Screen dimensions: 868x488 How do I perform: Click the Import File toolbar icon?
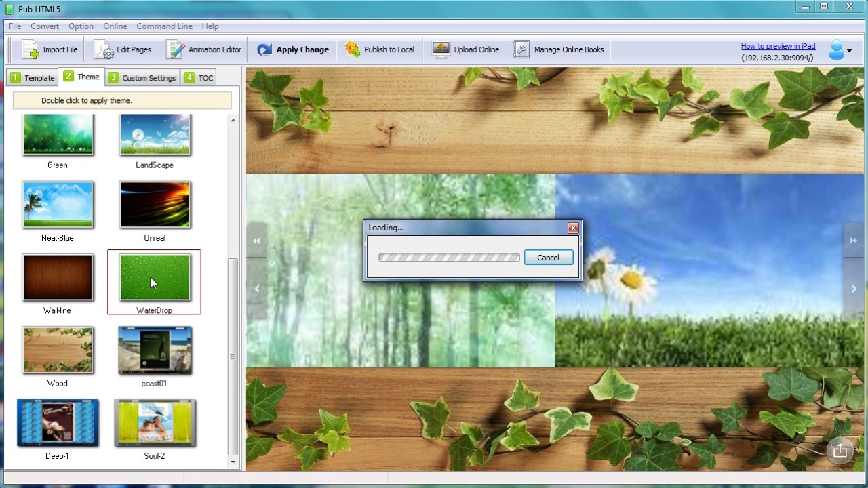[x=31, y=49]
